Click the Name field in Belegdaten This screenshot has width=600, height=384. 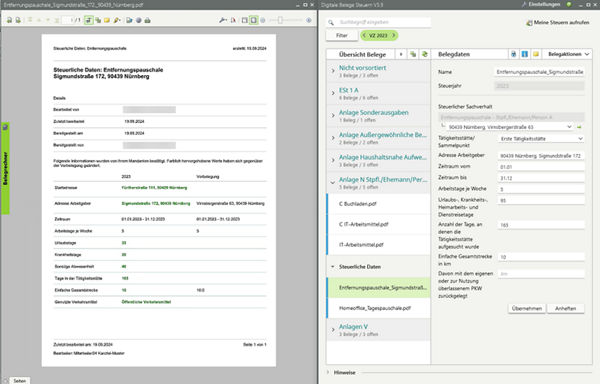(x=540, y=72)
